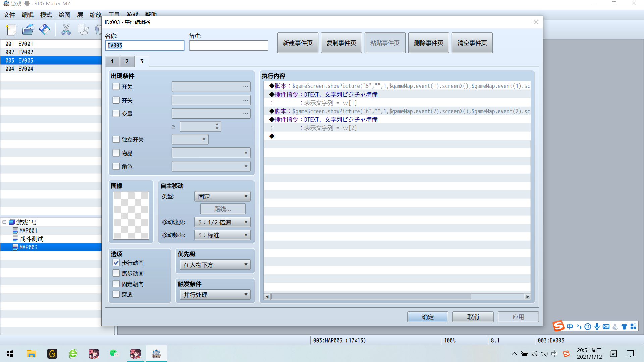The width and height of the screenshot is (644, 362).
Task: Open the 触发条件 dropdown
Action: [215, 295]
